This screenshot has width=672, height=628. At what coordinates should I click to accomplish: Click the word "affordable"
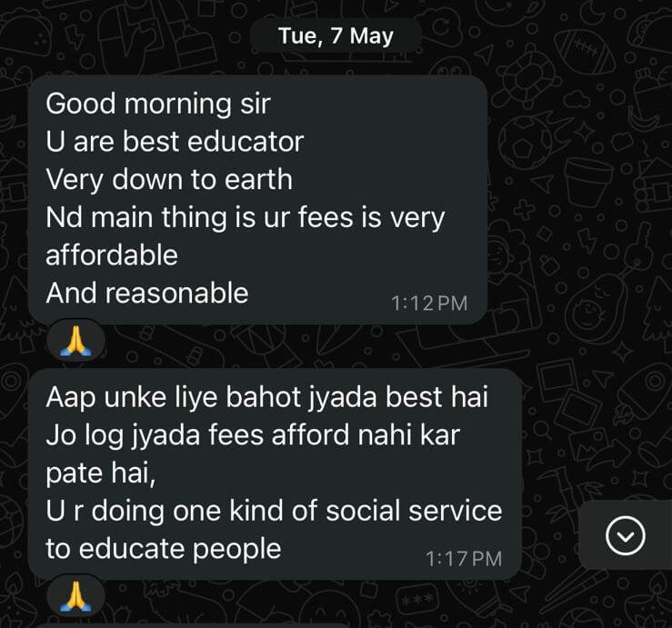(x=112, y=254)
